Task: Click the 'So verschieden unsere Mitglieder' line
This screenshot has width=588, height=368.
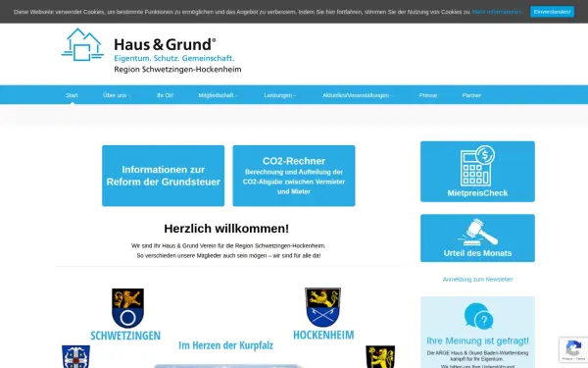Action: [x=228, y=256]
